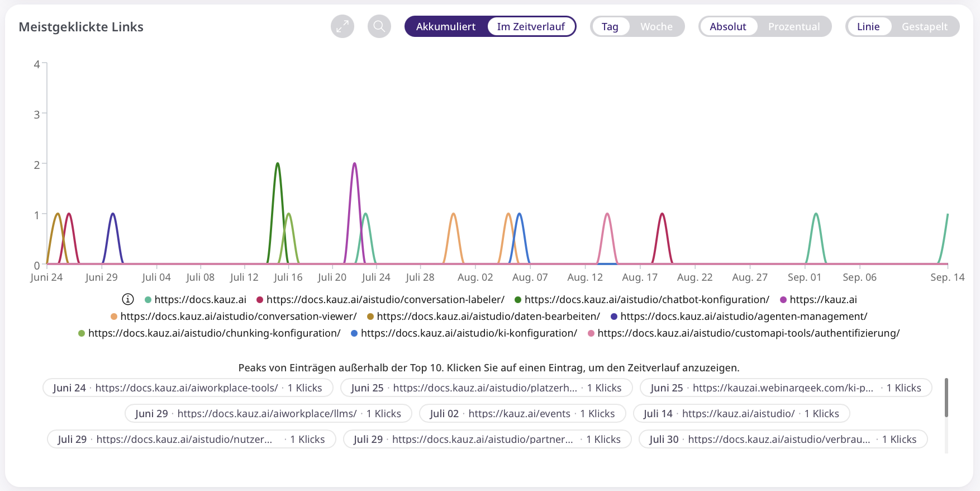Image resolution: width=980 pixels, height=491 pixels.
Task: Toggle https://kauz.ai legend entry
Action: 818,300
